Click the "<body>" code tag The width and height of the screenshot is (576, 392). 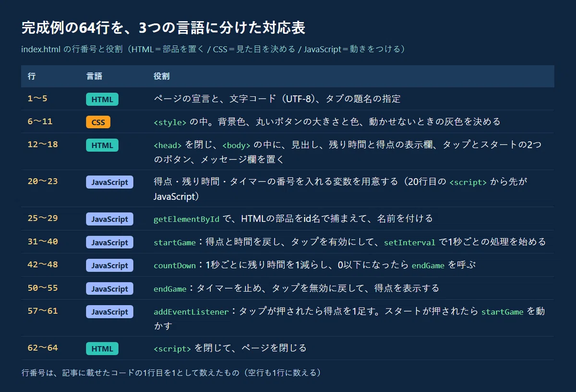tap(236, 145)
